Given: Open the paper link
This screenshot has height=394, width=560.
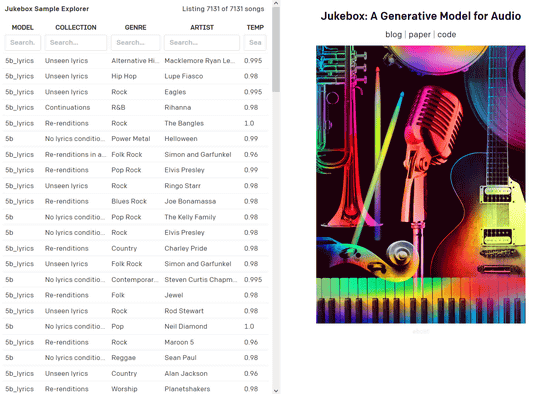Looking at the screenshot, I should point(419,35).
